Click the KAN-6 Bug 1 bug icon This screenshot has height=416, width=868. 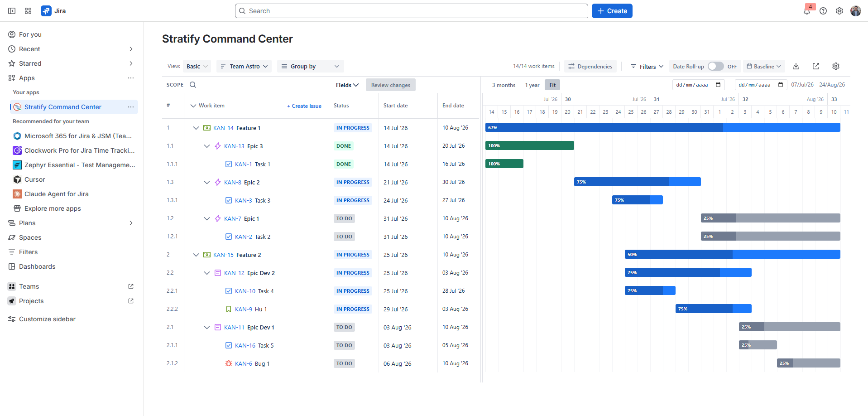point(229,363)
